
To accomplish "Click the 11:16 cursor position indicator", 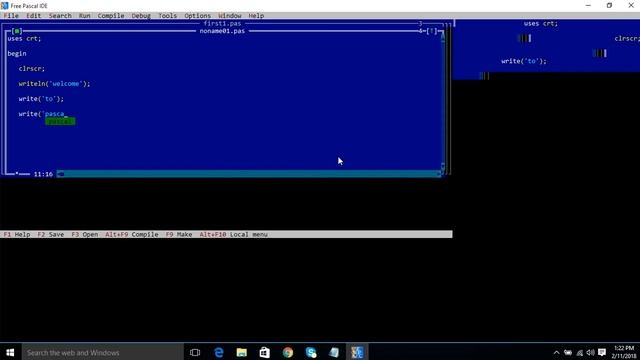I will tap(43, 174).
